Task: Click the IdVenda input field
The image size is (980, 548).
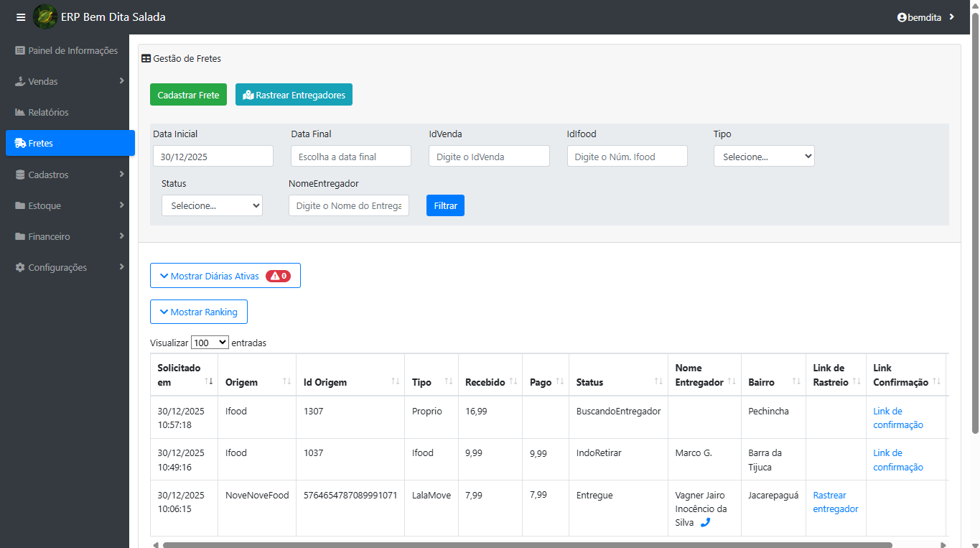Action: click(489, 156)
